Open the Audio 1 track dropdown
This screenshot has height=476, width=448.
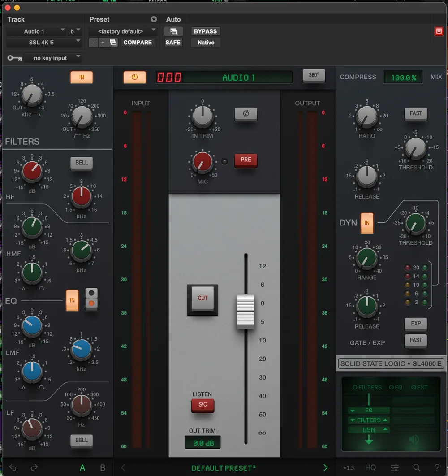pos(36,31)
